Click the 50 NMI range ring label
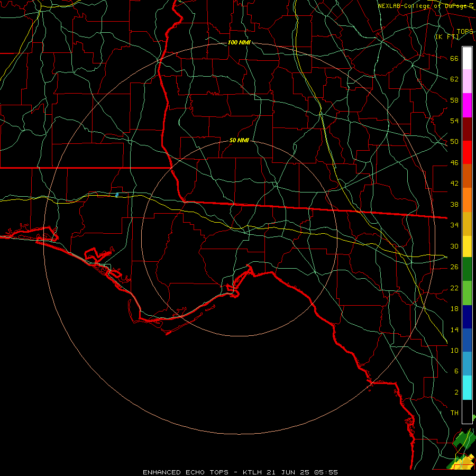This screenshot has height=476, width=476. [239, 140]
